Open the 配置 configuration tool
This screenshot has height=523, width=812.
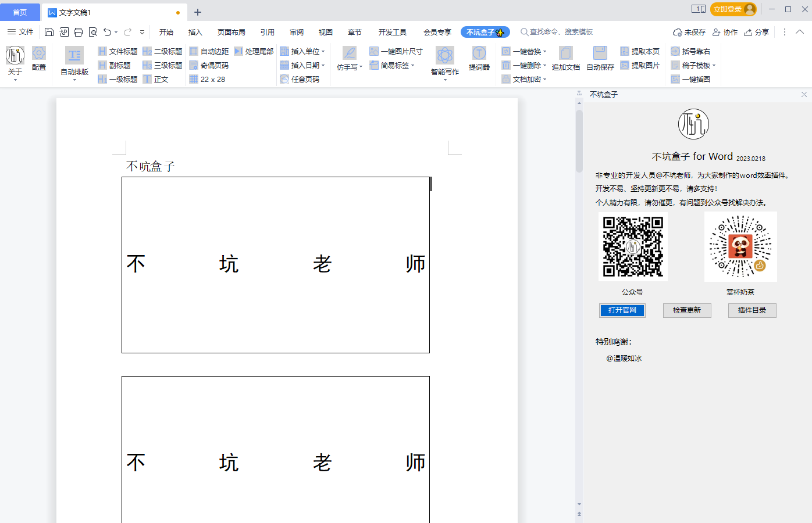click(x=39, y=59)
